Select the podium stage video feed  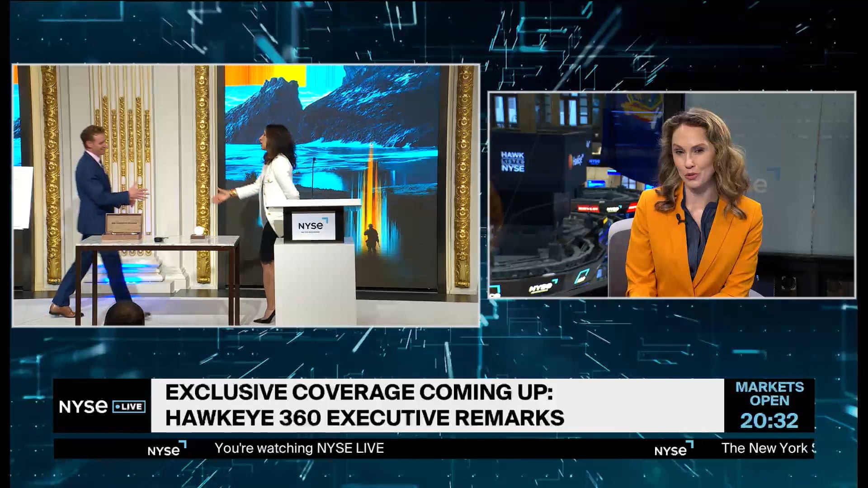point(246,195)
